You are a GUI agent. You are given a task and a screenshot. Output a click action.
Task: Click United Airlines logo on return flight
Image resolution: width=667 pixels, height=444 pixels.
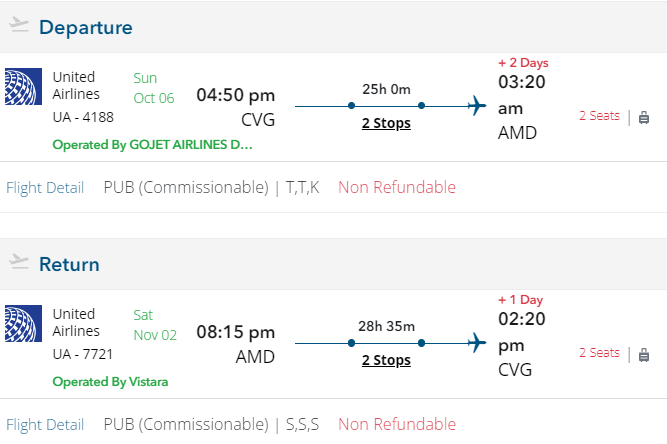coord(23,324)
